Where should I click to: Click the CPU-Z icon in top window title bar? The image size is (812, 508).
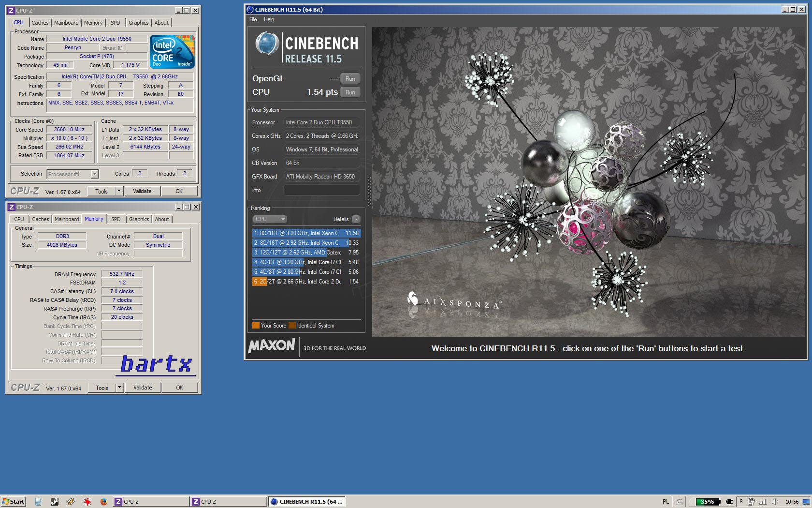[x=11, y=11]
